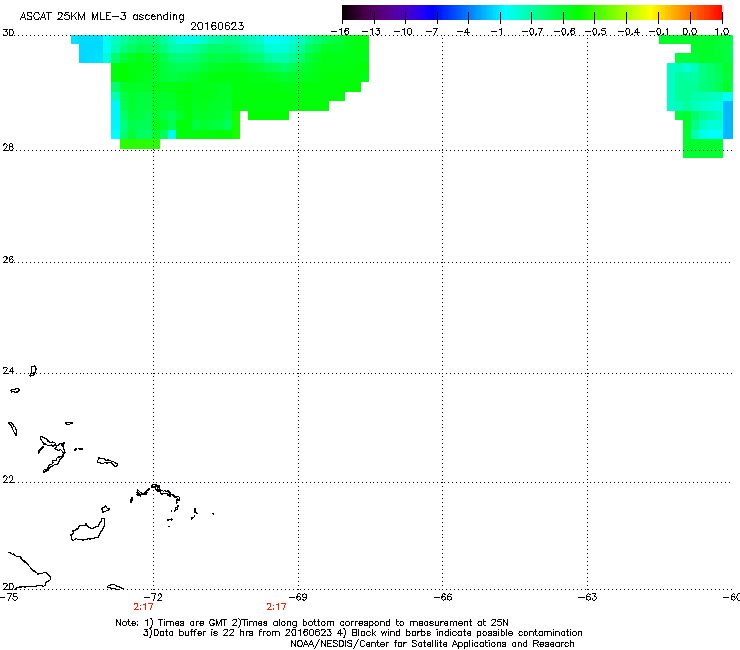This screenshot has width=740, height=650.
Task: Click the longitude label '-75'
Action: pos(9,597)
